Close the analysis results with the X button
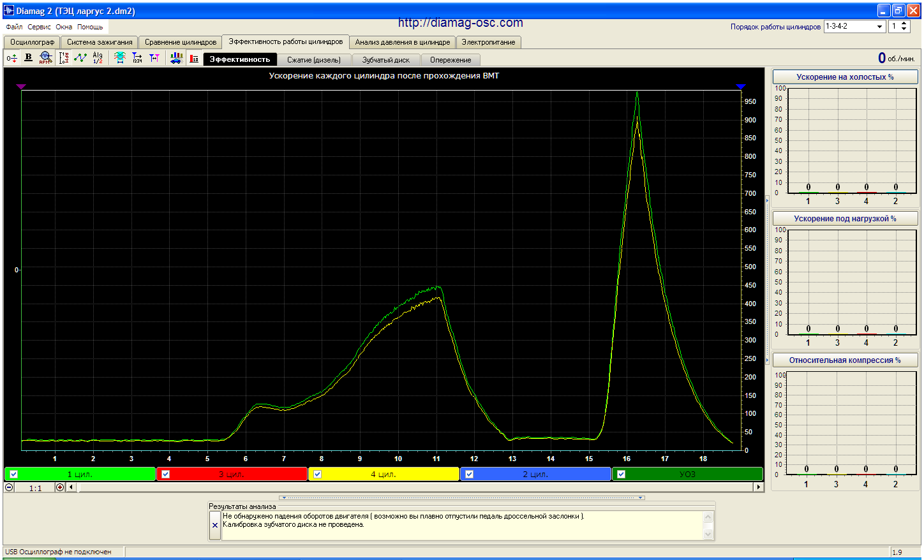This screenshot has height=560, width=924. coord(215,526)
